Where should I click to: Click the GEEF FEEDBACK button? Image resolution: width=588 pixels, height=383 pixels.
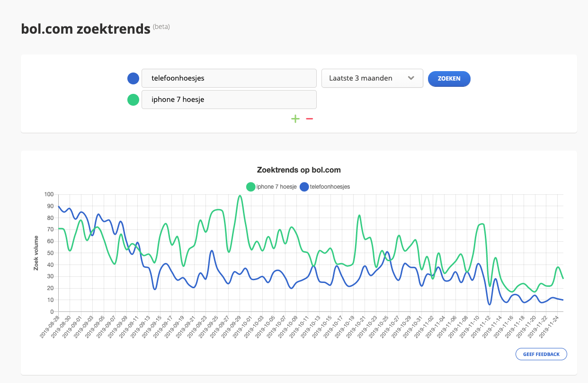[541, 354]
